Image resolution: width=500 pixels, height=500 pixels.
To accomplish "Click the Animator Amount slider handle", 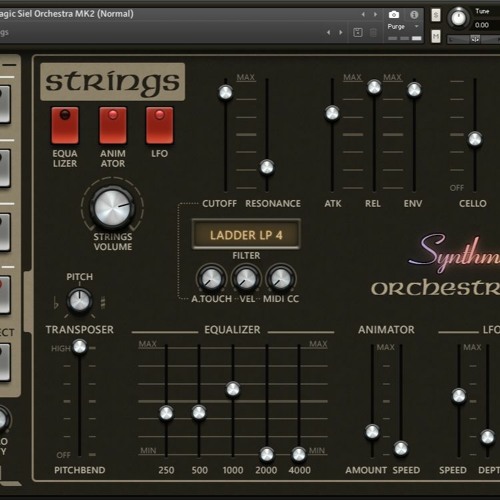I will coord(372,432).
